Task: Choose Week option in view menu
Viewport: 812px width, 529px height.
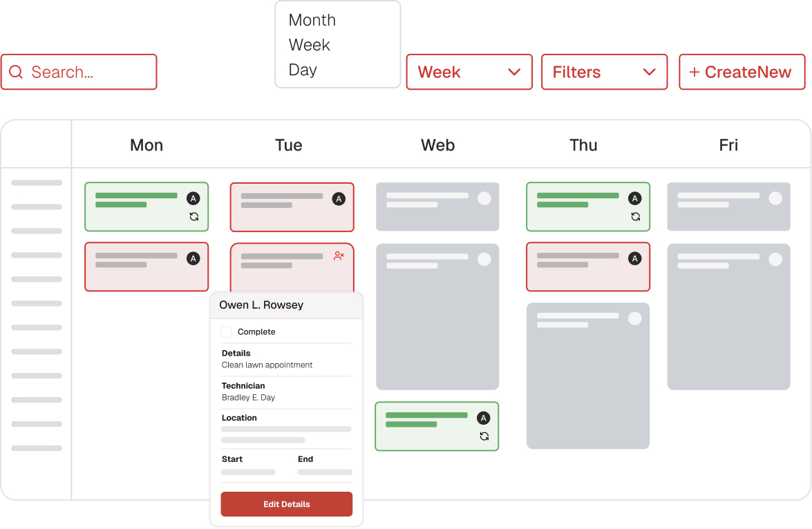Action: 309,46
